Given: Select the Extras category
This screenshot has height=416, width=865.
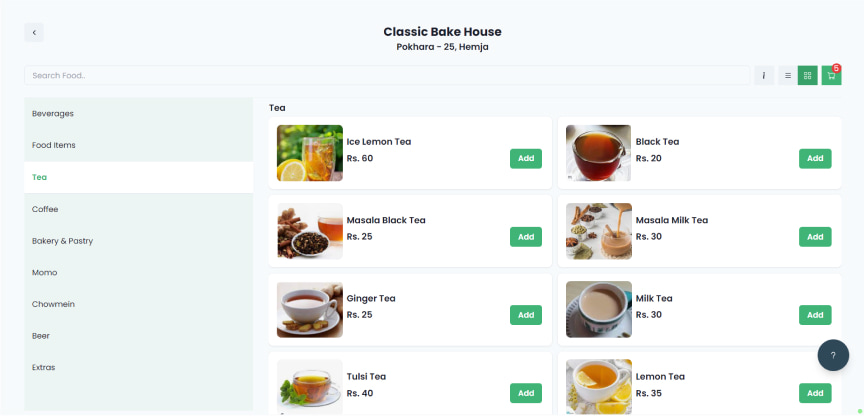Looking at the screenshot, I should [138, 367].
